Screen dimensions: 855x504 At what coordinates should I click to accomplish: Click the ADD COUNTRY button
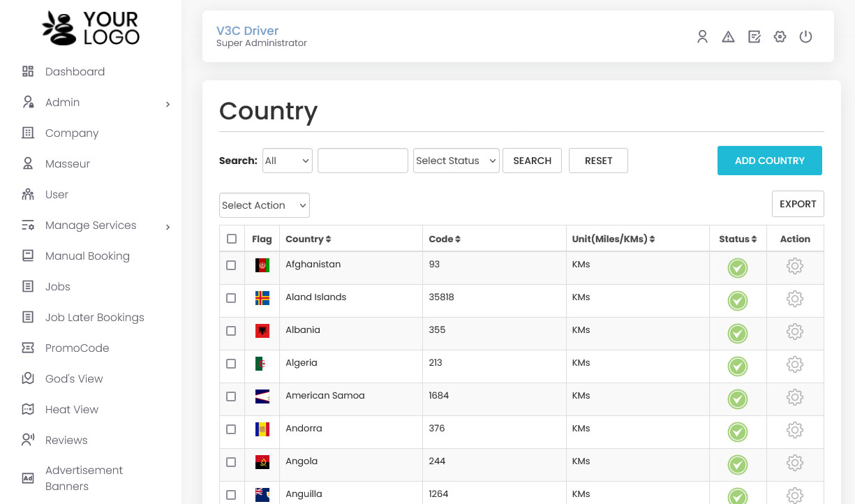point(770,161)
